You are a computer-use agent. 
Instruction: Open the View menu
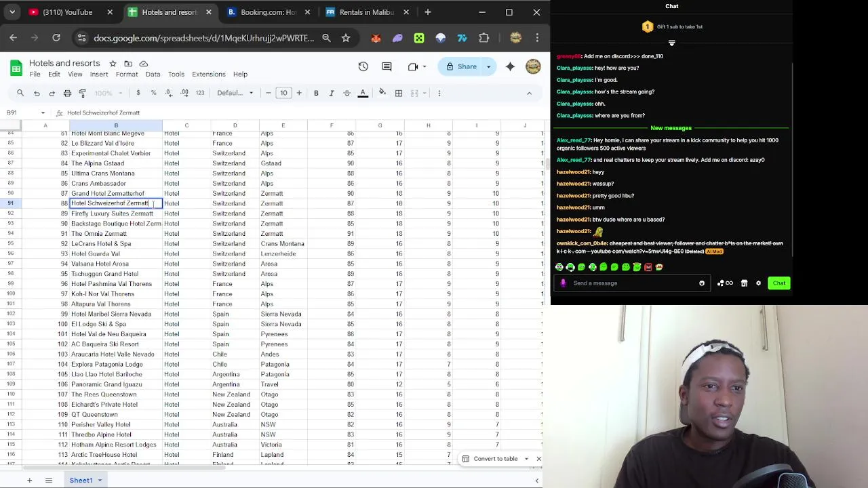pyautogui.click(x=75, y=74)
